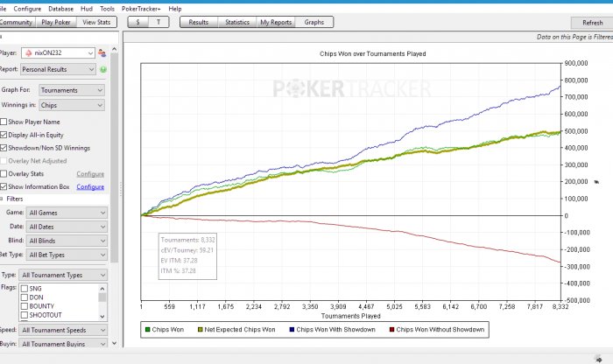Open the Graph For Tournaments dropdown
The height and width of the screenshot is (364, 613).
72,90
